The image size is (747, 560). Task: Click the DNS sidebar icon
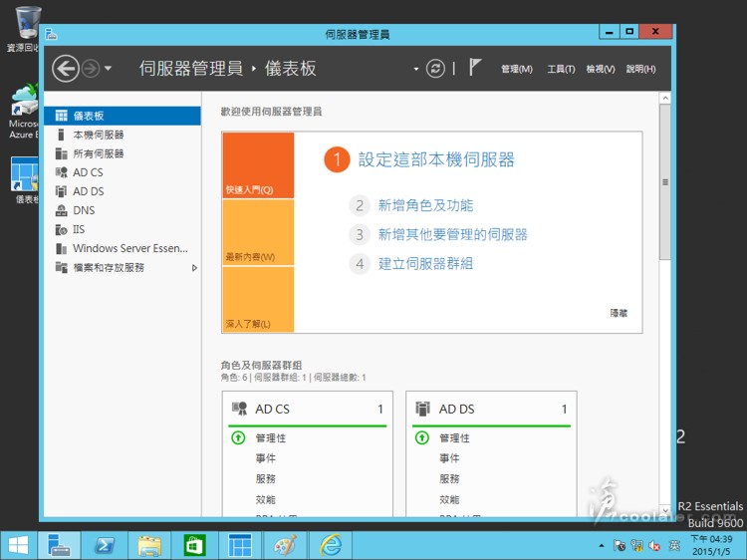61,210
